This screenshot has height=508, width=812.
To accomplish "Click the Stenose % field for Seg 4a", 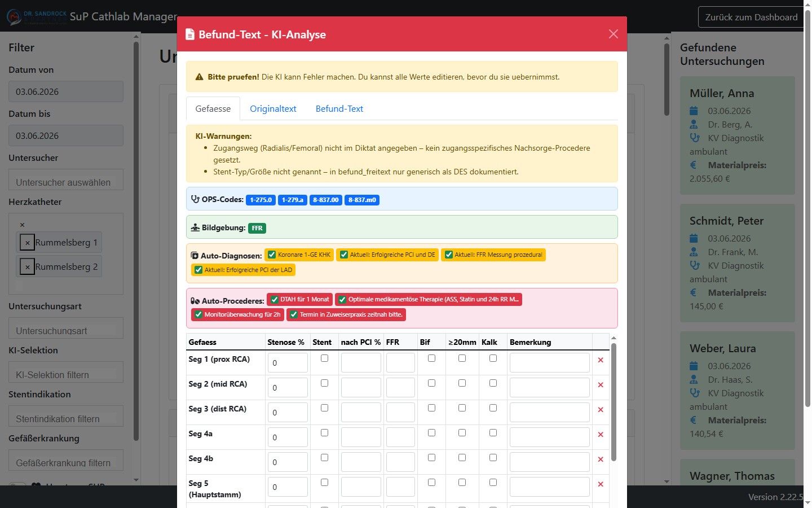I will (x=288, y=437).
